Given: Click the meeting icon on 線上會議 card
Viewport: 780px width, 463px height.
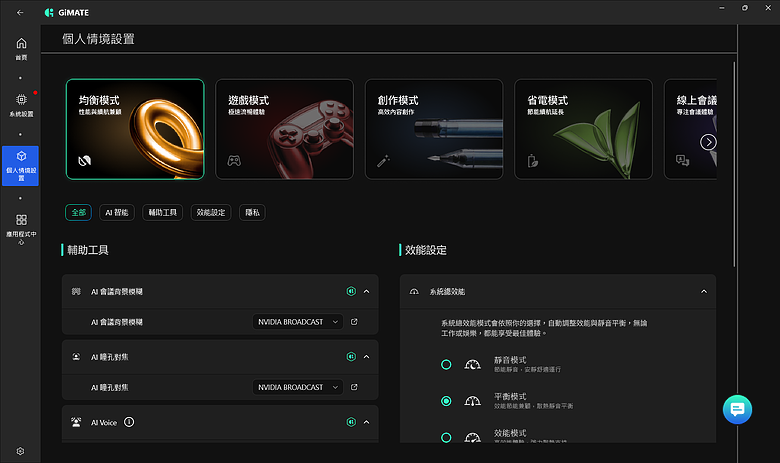Looking at the screenshot, I should (x=682, y=160).
